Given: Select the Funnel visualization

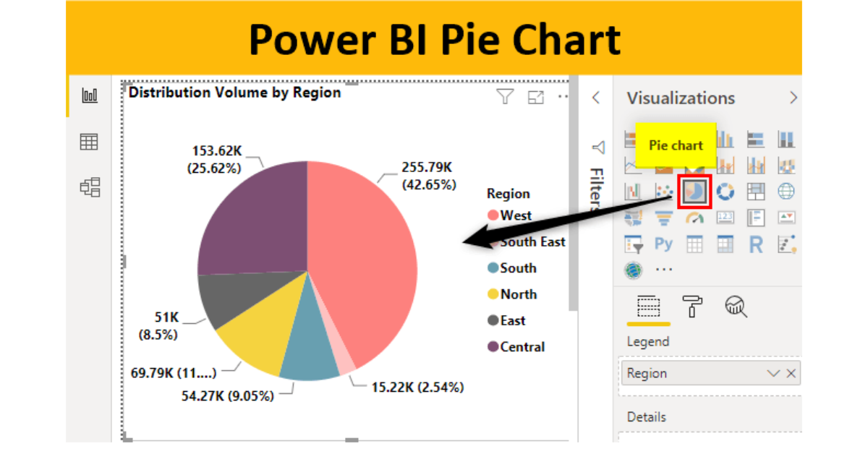Looking at the screenshot, I should [663, 218].
